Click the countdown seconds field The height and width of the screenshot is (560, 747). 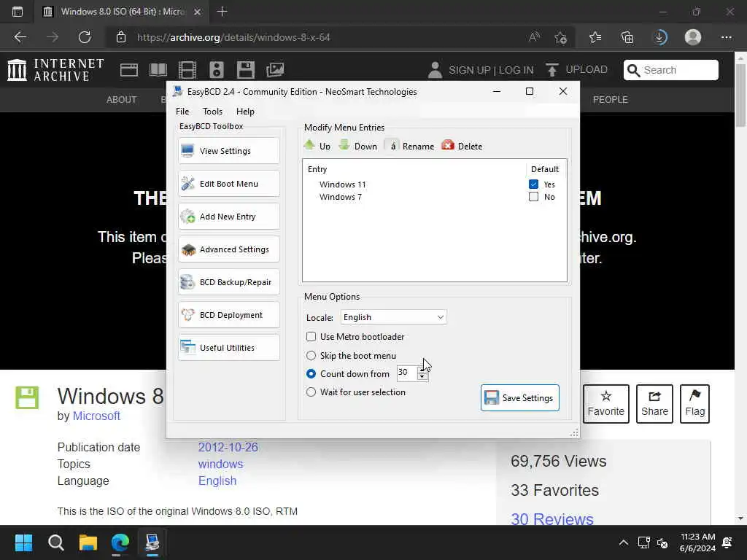(407, 373)
